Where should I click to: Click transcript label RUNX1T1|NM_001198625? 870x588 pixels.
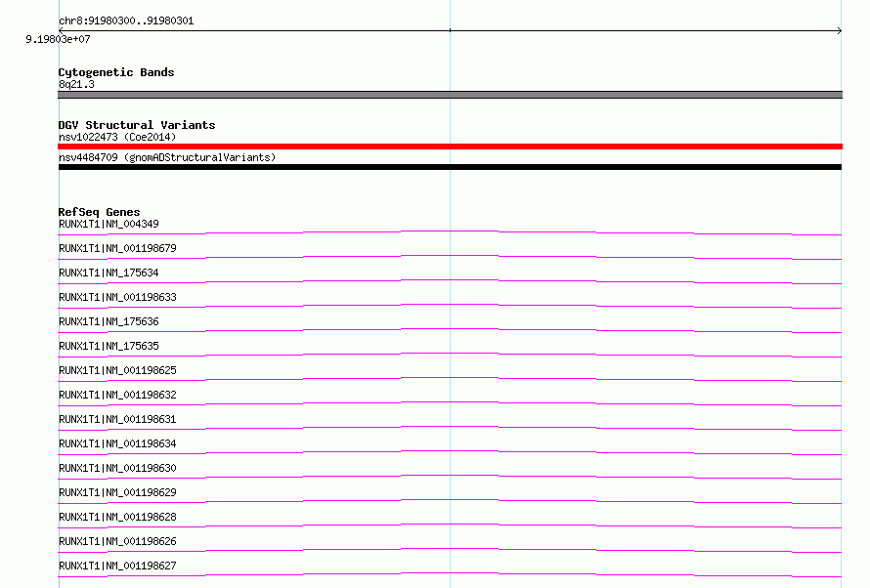click(117, 370)
